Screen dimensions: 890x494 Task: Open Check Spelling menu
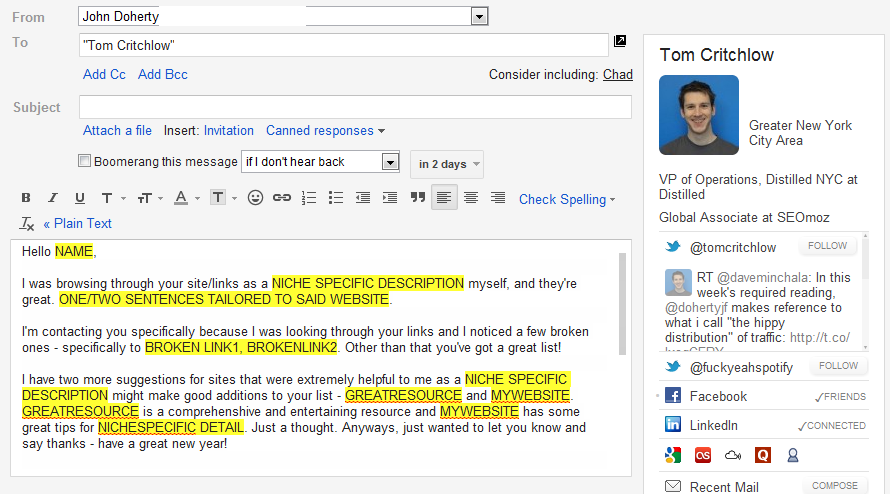coord(567,199)
